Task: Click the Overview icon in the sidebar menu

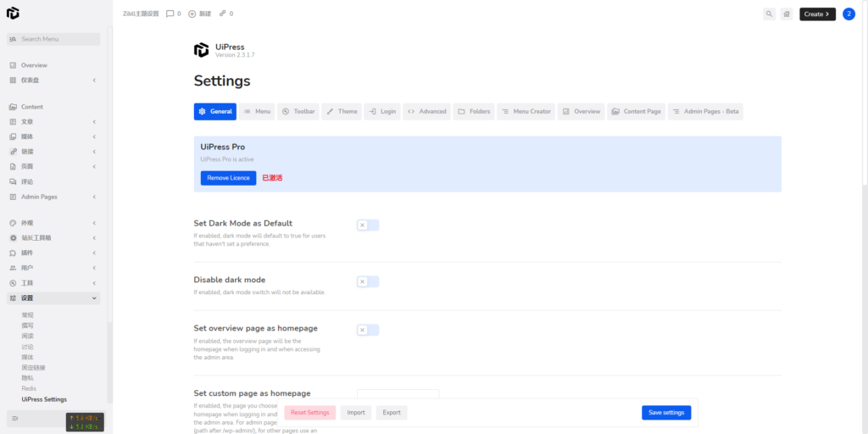Action: 13,65
